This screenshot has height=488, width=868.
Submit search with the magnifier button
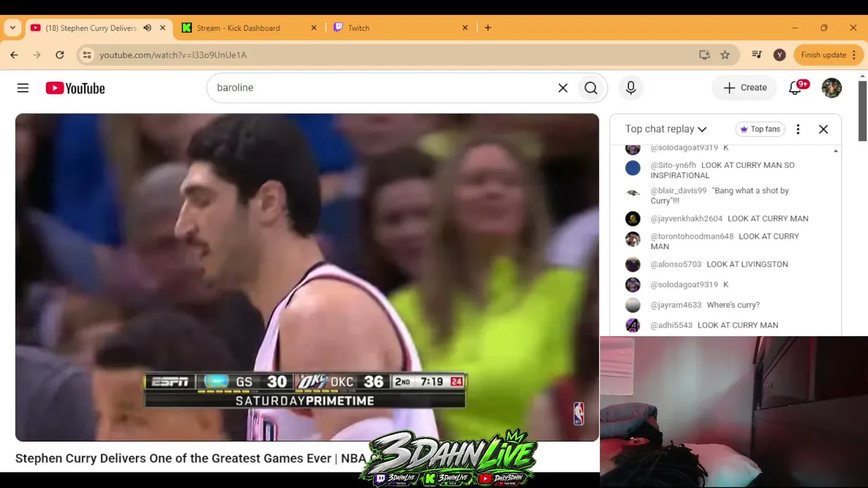591,88
